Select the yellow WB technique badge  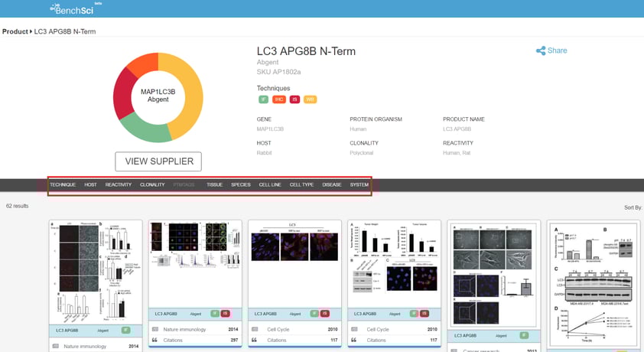[x=310, y=99]
